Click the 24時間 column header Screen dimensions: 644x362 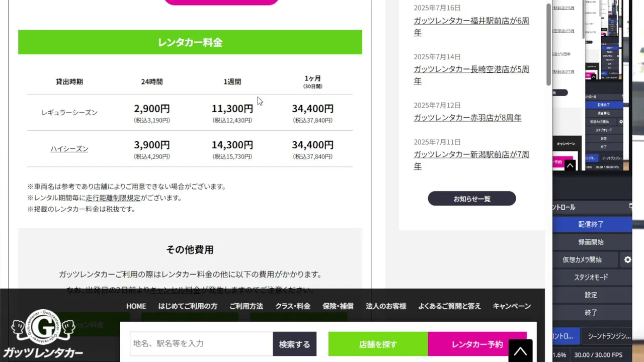(x=152, y=81)
